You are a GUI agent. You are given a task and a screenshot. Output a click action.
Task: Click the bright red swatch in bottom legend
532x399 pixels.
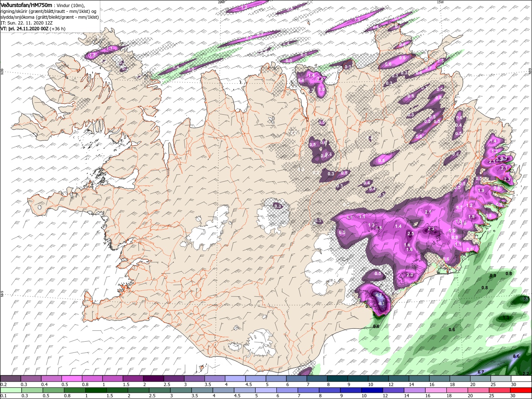tap(521, 390)
